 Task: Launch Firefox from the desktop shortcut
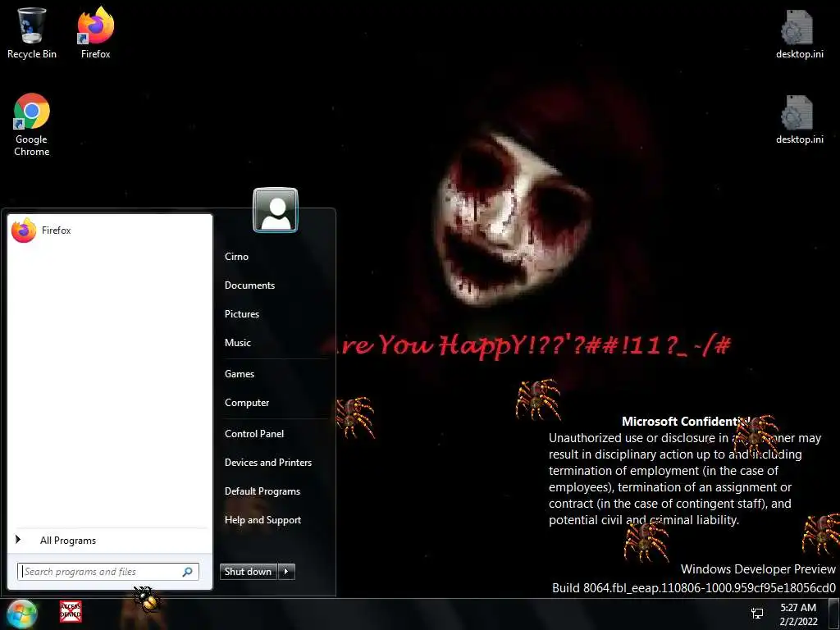click(95, 33)
